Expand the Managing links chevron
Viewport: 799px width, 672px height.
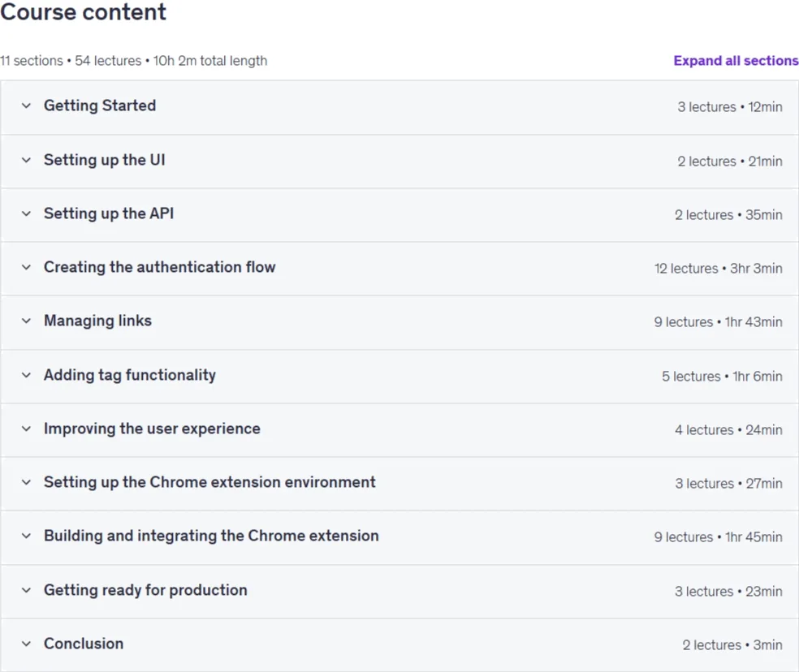pos(26,321)
